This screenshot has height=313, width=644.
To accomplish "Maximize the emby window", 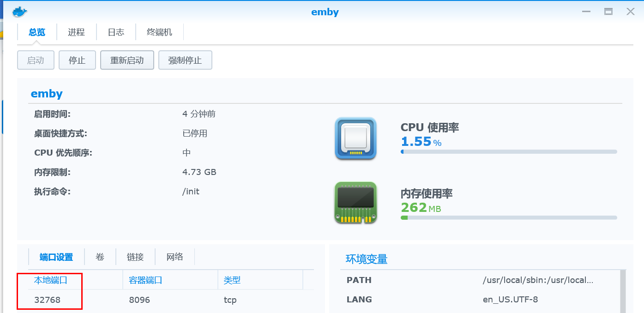I will point(608,12).
